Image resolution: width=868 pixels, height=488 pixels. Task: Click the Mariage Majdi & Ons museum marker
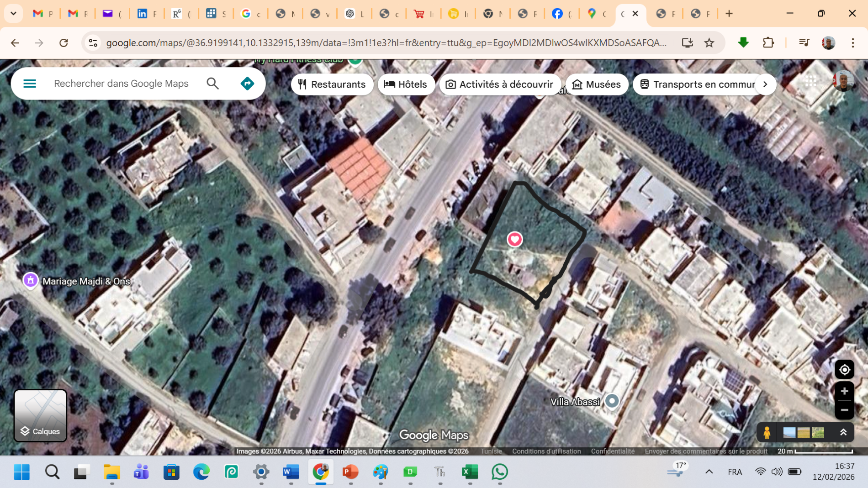(x=30, y=280)
